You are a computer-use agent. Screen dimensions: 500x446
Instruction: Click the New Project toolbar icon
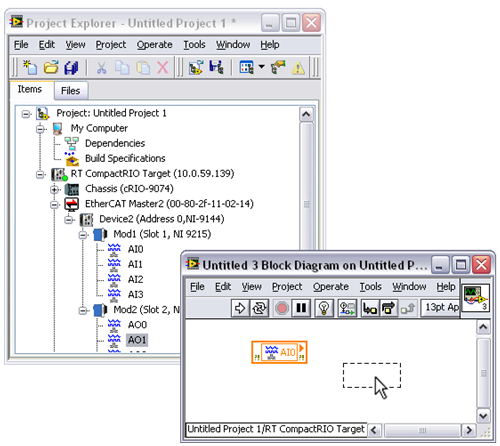click(30, 68)
